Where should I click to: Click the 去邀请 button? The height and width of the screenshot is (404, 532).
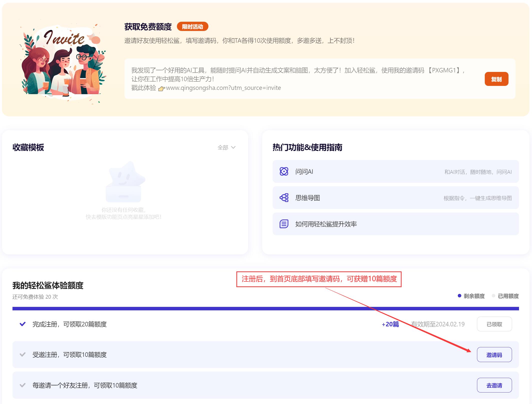click(x=494, y=385)
